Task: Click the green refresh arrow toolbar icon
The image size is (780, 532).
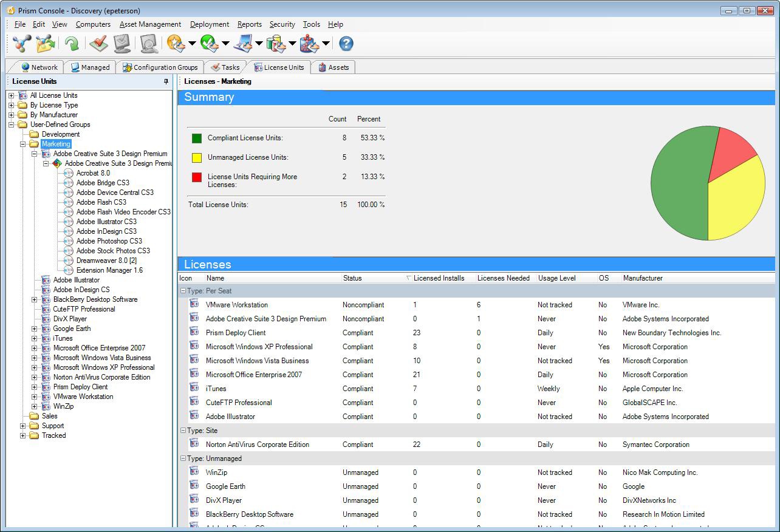Action: coord(72,44)
